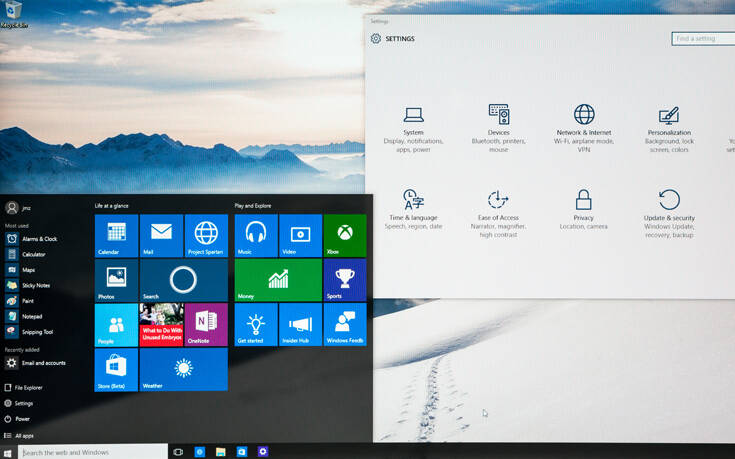Launch the Project Spartan tile
This screenshot has height=459, width=735.
click(206, 236)
